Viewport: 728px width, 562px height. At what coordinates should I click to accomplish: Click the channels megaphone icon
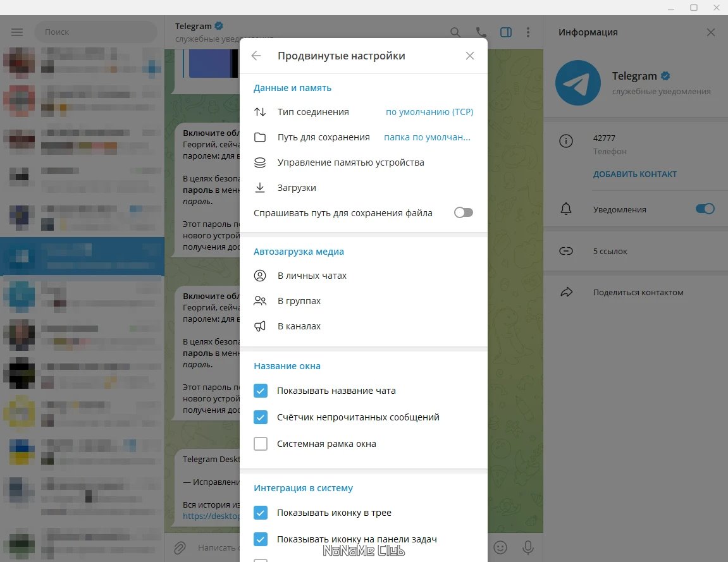click(260, 326)
